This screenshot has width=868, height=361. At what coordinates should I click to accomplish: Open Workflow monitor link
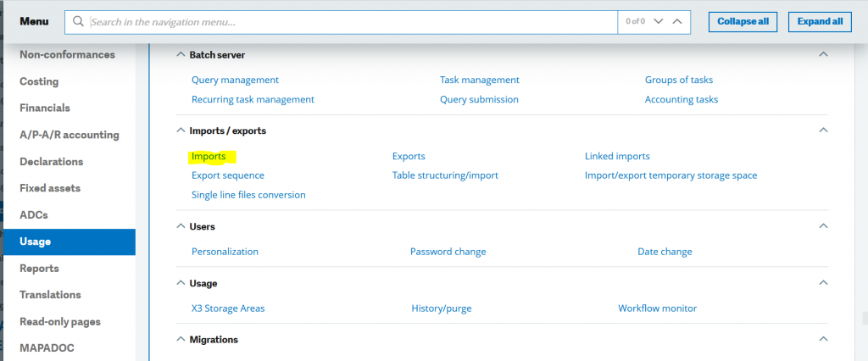[658, 308]
